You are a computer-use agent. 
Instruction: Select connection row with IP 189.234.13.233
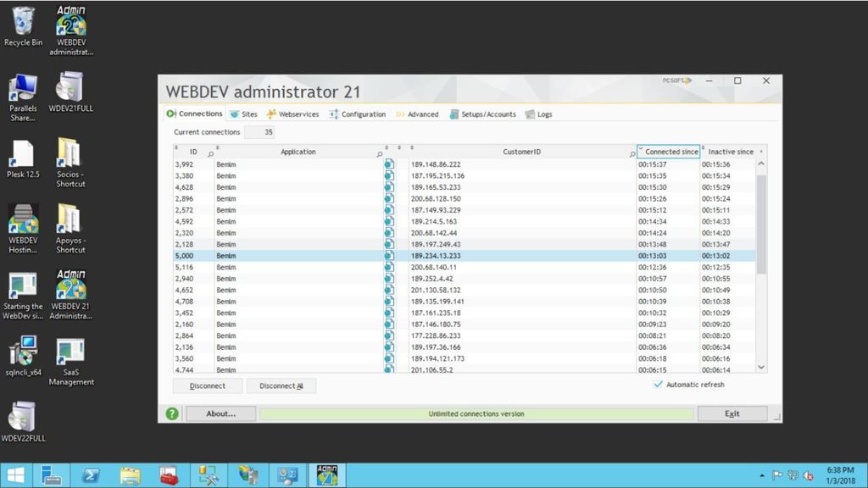pyautogui.click(x=465, y=256)
